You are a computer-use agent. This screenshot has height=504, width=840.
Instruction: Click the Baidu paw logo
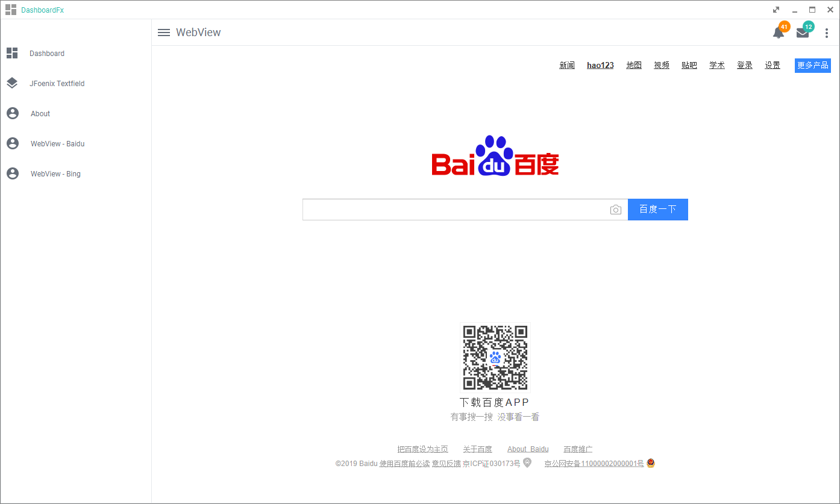tap(495, 155)
